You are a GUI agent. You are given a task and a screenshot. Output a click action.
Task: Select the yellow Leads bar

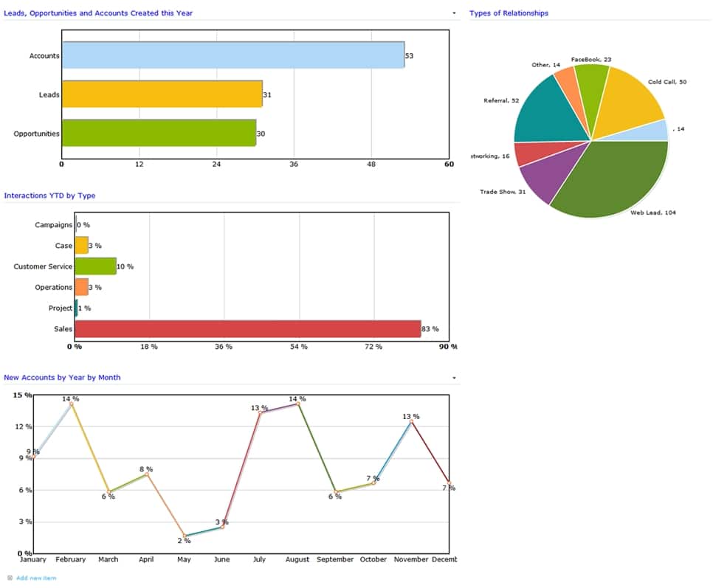click(x=162, y=94)
